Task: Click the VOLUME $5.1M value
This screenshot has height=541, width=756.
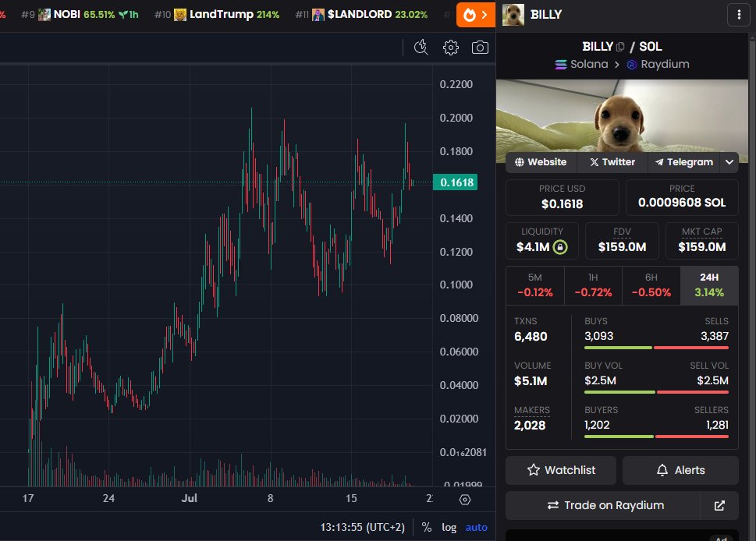Action: [x=531, y=381]
